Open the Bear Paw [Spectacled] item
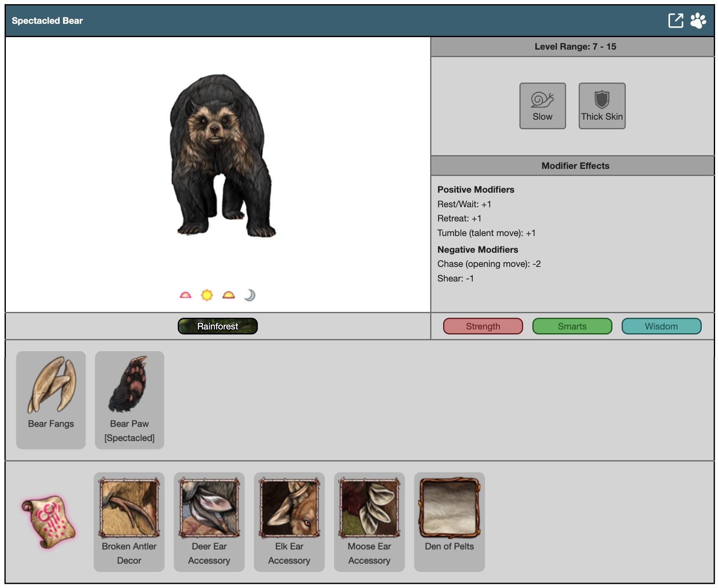Screen dimensions: 718x588 pyautogui.click(x=129, y=400)
